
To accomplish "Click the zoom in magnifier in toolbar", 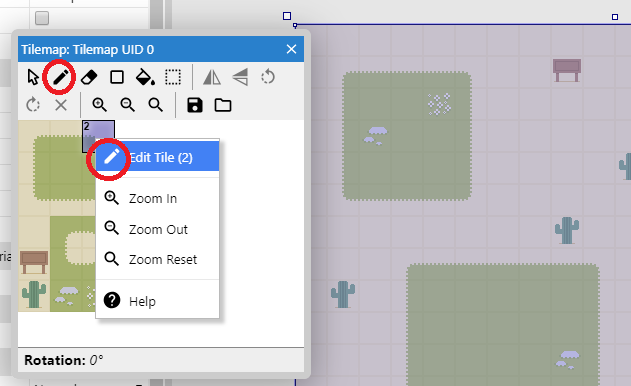I will coord(99,105).
